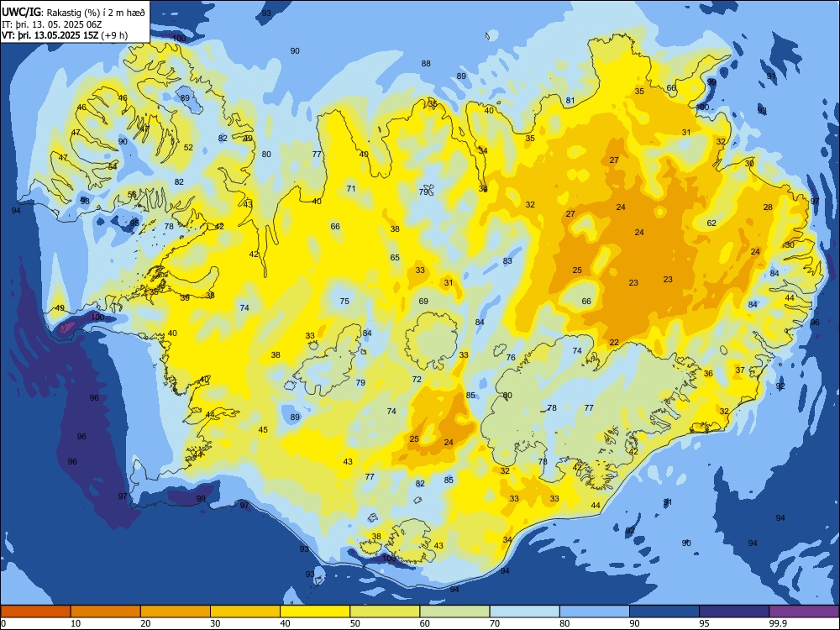840x630 pixels.
Task: Click the 40–50 bright yellow legend swatch
Action: 315,612
